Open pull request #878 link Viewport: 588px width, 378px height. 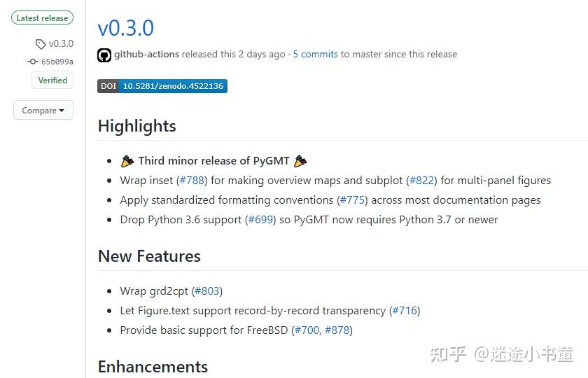(x=337, y=330)
